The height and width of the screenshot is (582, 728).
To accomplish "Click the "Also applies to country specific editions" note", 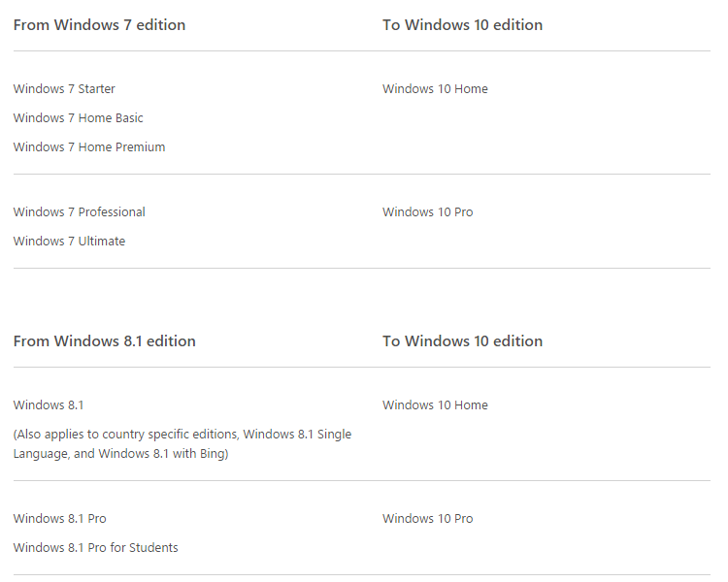I will [x=126, y=435].
